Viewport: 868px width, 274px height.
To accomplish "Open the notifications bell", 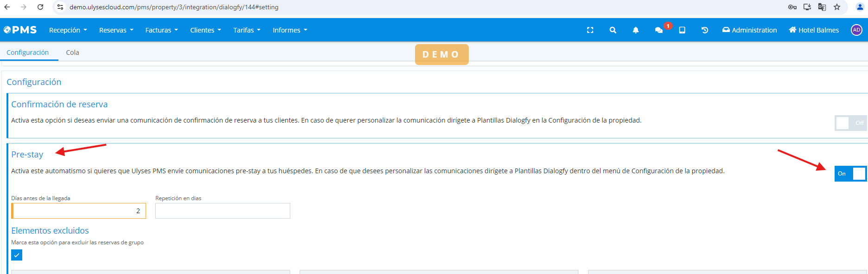I will (x=635, y=30).
